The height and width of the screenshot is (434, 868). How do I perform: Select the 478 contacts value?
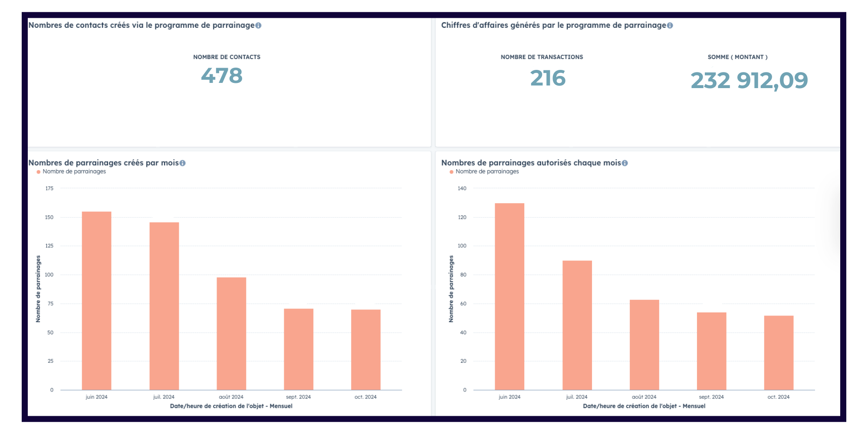click(x=222, y=76)
